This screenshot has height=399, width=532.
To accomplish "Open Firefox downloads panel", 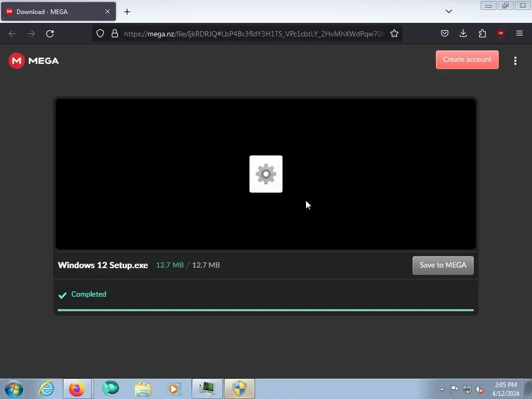I will 463,33.
